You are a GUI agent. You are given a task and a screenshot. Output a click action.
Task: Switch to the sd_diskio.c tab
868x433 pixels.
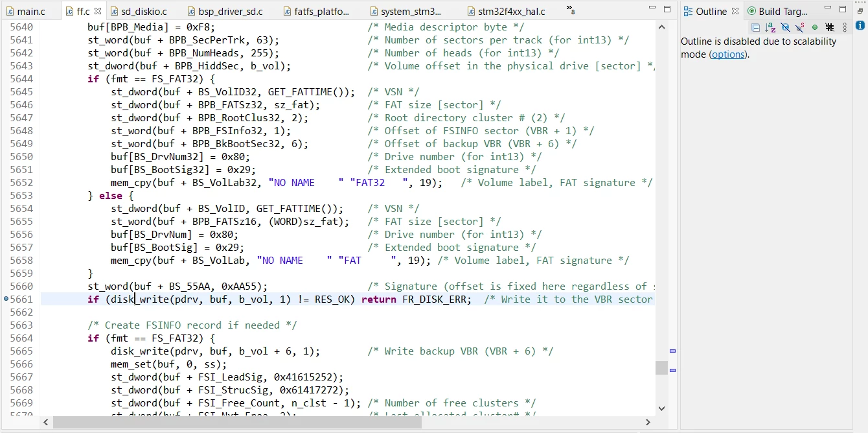pos(138,11)
